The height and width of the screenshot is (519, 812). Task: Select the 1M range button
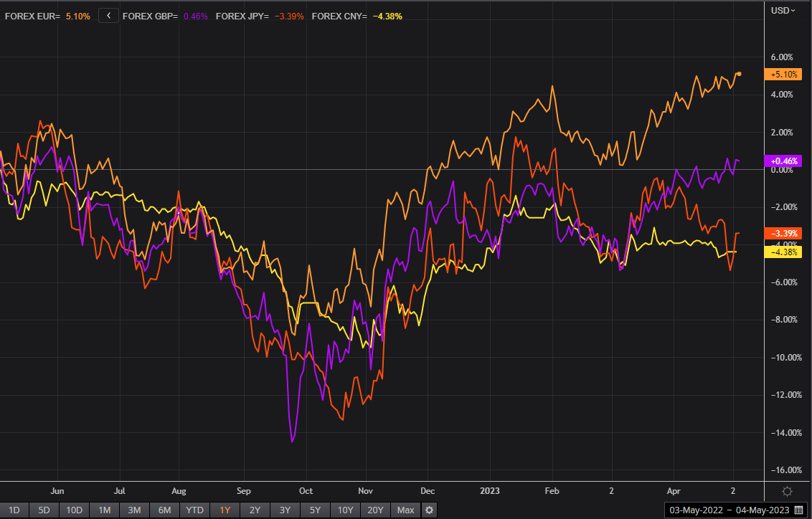[x=104, y=510]
